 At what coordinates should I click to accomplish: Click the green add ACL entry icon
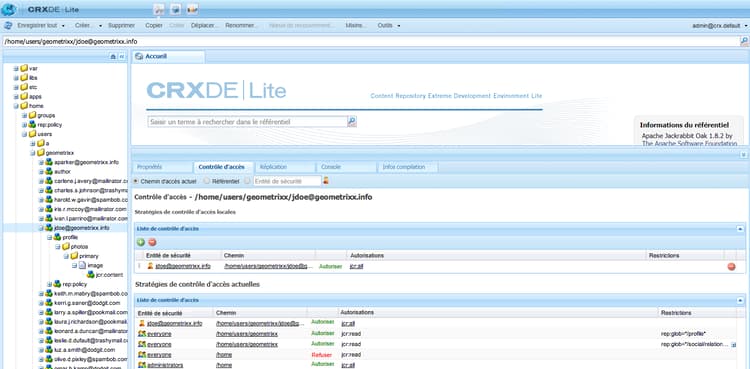click(x=141, y=242)
